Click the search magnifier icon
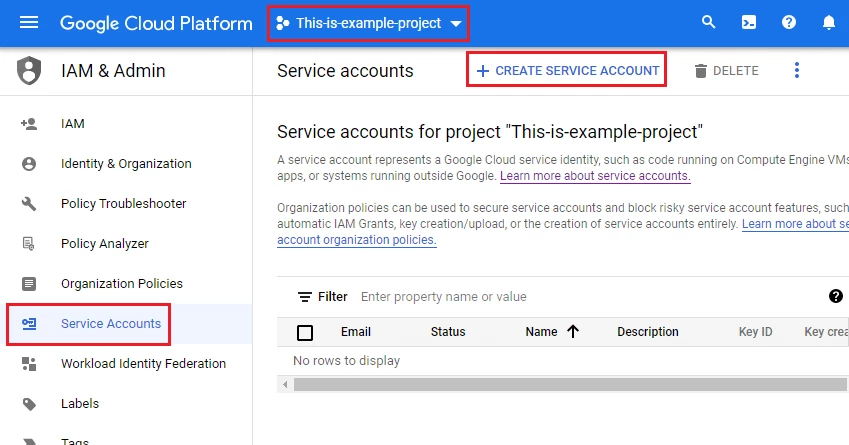Viewport: 849px width, 445px height. tap(709, 22)
